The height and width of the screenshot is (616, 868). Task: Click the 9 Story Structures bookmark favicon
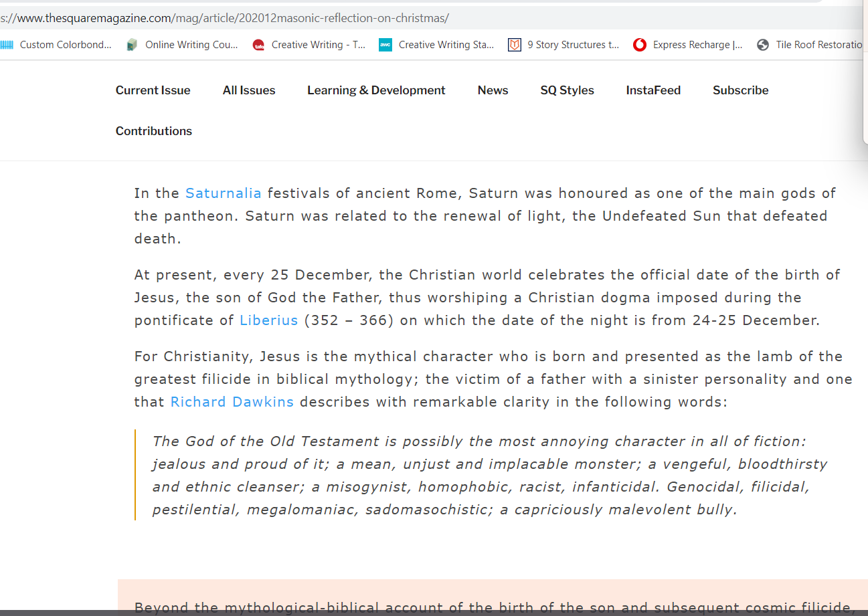pyautogui.click(x=514, y=45)
